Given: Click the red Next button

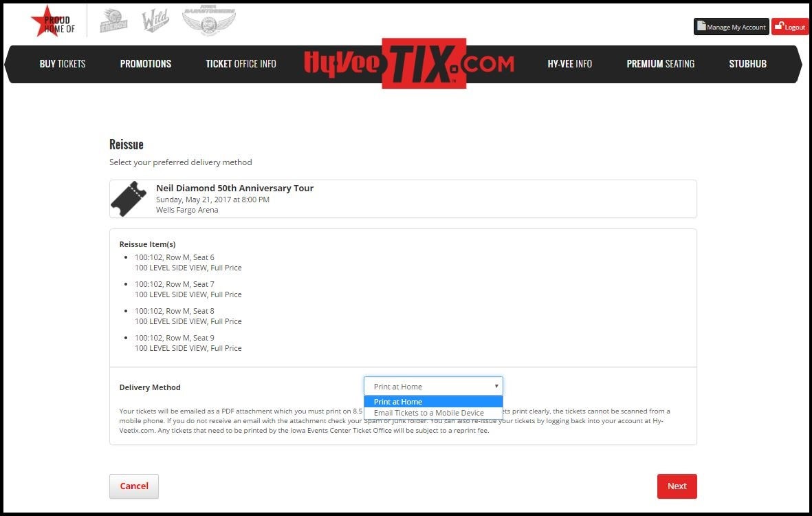Looking at the screenshot, I should [677, 486].
